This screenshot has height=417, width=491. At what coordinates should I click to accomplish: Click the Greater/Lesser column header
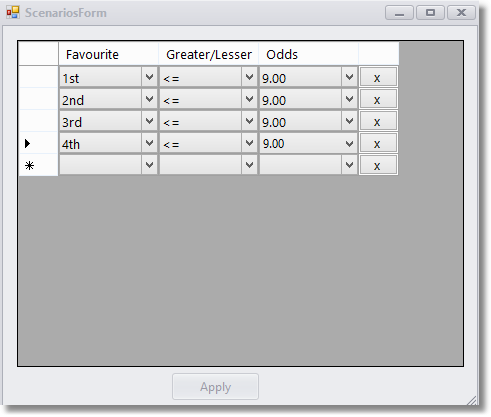[x=208, y=54]
